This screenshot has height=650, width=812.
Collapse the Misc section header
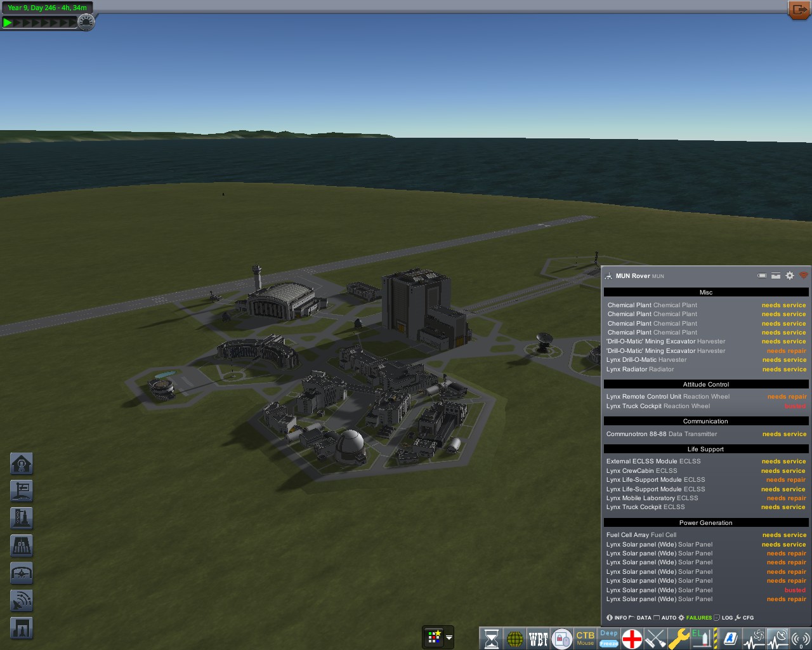click(x=706, y=293)
